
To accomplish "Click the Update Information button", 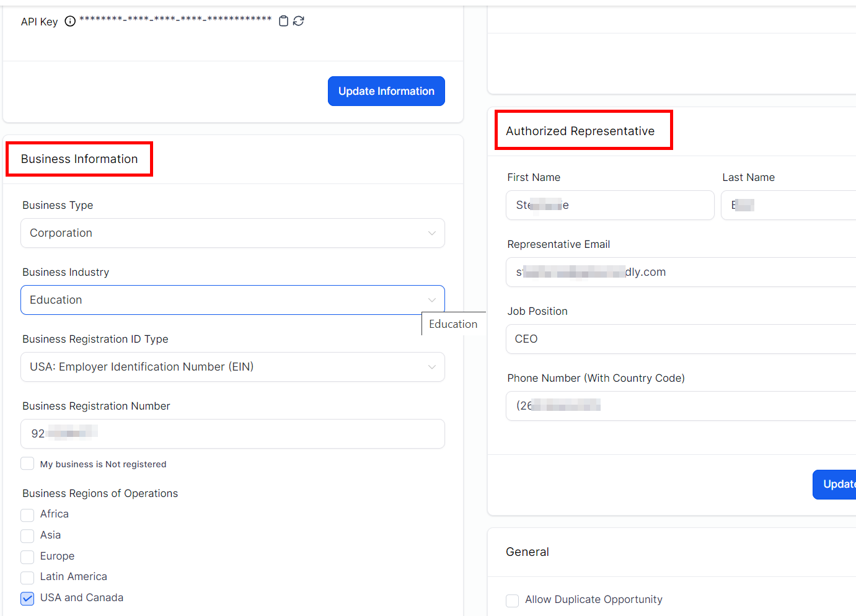I will [x=386, y=91].
